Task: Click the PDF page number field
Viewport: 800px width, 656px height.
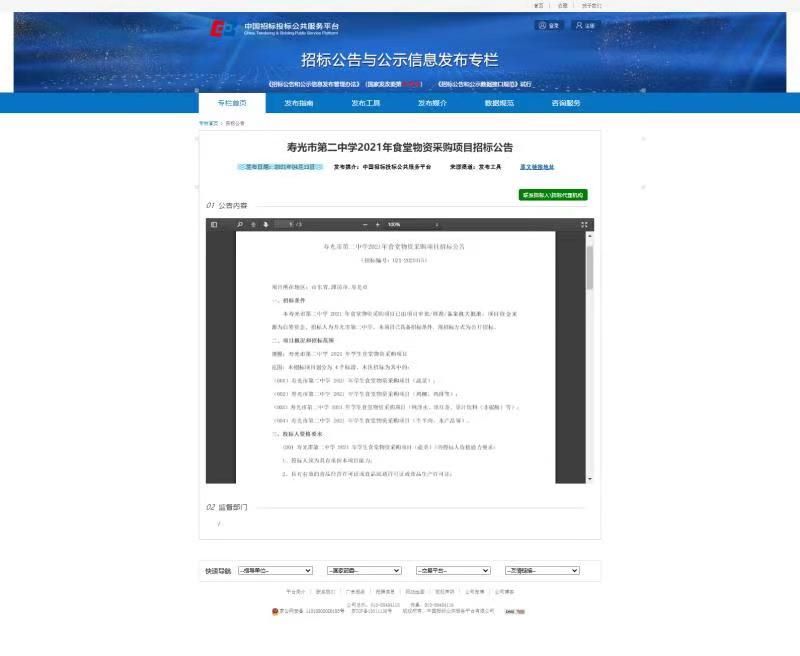Action: (284, 225)
